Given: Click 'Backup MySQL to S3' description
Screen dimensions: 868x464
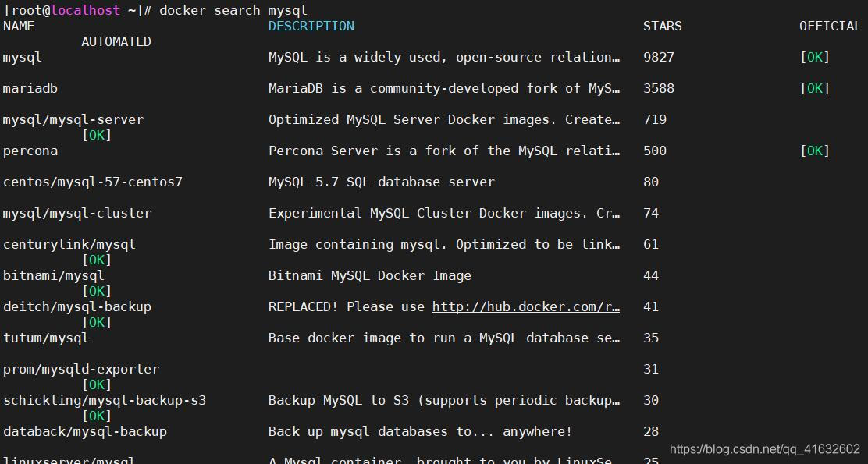Looking at the screenshot, I should [x=444, y=400].
